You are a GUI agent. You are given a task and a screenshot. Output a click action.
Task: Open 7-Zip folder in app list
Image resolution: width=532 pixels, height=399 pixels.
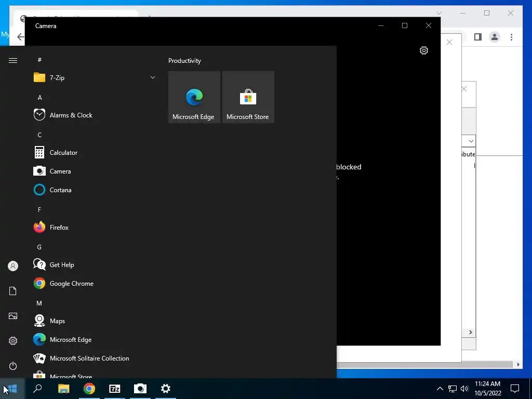point(95,78)
